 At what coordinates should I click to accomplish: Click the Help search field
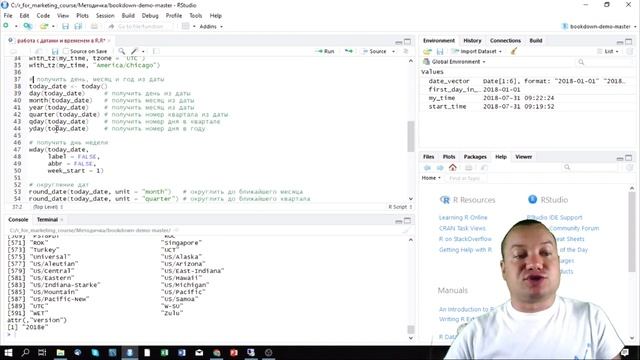pos(590,167)
